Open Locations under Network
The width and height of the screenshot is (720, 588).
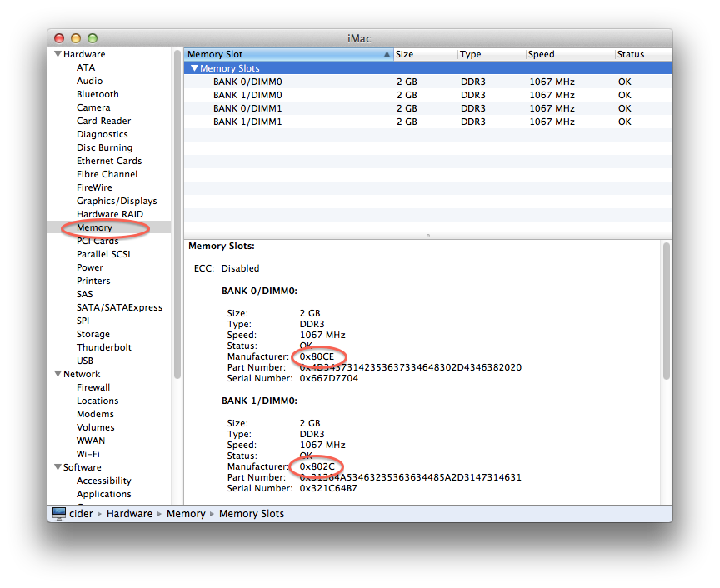coord(97,401)
